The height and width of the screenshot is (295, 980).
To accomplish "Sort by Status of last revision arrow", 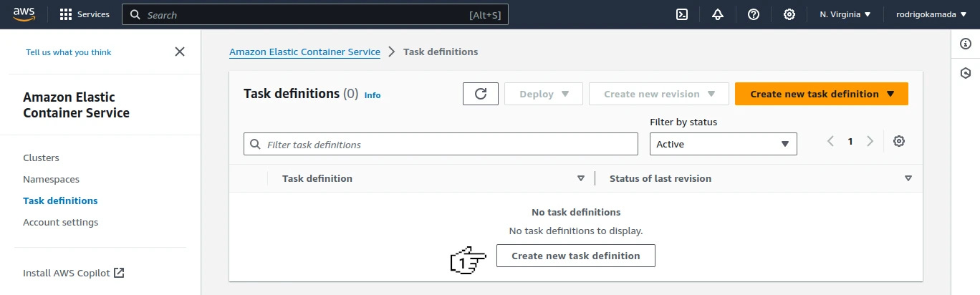I will tap(908, 178).
